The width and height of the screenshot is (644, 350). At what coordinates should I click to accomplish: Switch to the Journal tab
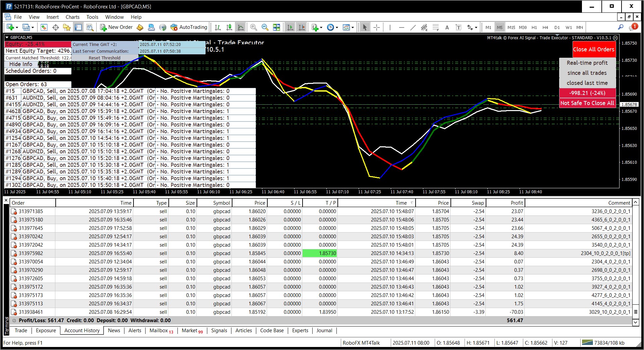point(324,331)
